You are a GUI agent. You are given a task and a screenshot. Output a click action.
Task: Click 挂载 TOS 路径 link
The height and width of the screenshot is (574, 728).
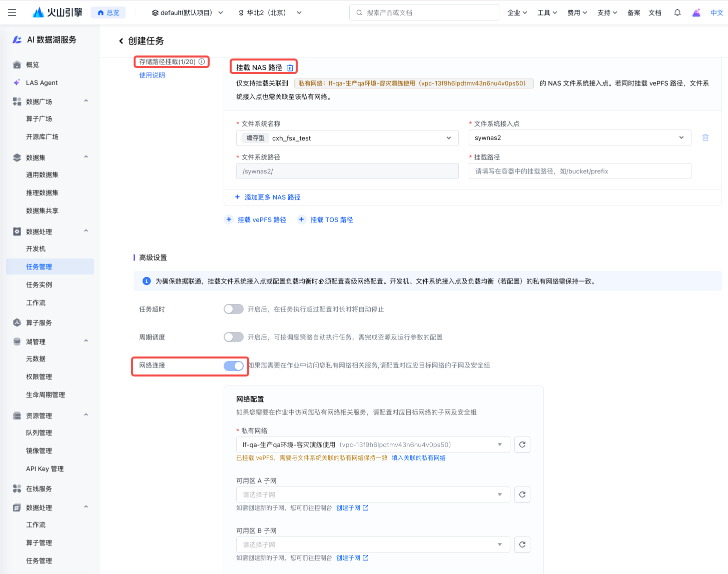pyautogui.click(x=331, y=219)
